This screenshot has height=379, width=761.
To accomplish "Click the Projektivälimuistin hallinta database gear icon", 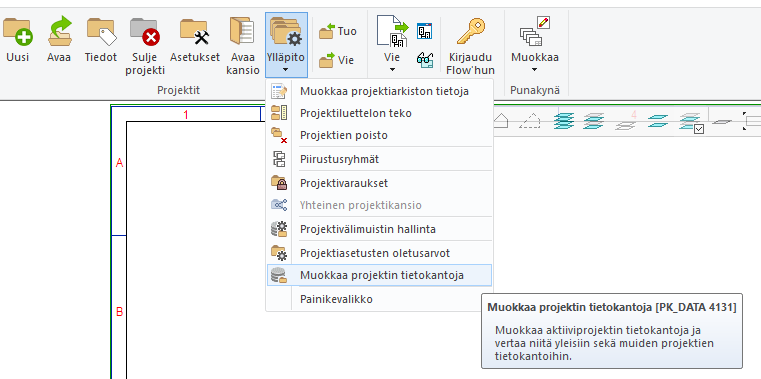I will click(279, 229).
